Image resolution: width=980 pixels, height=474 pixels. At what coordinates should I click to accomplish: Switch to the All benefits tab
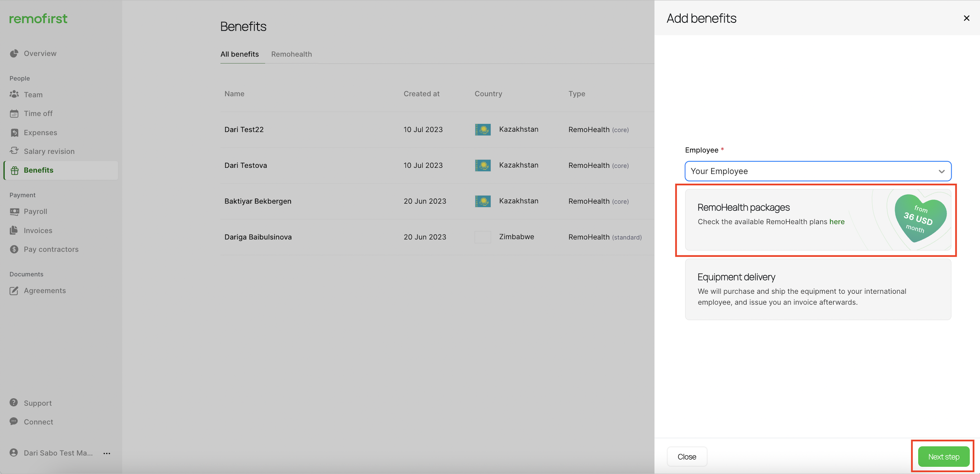[240, 54]
